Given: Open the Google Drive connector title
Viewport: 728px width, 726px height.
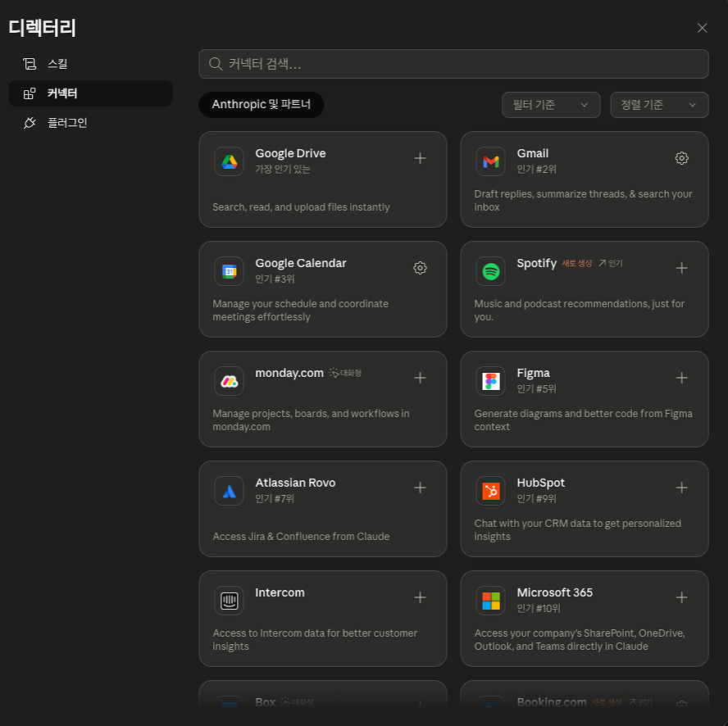Looking at the screenshot, I should (x=290, y=153).
